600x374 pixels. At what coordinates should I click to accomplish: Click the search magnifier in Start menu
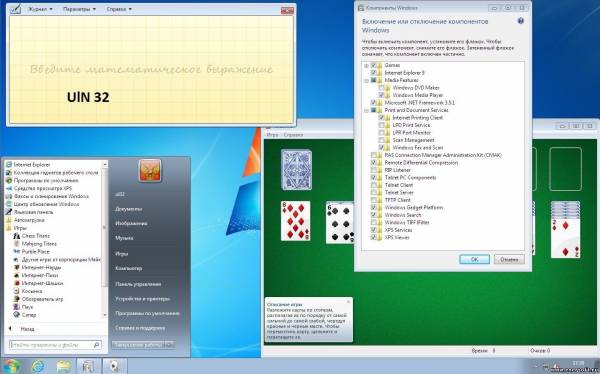[x=96, y=345]
